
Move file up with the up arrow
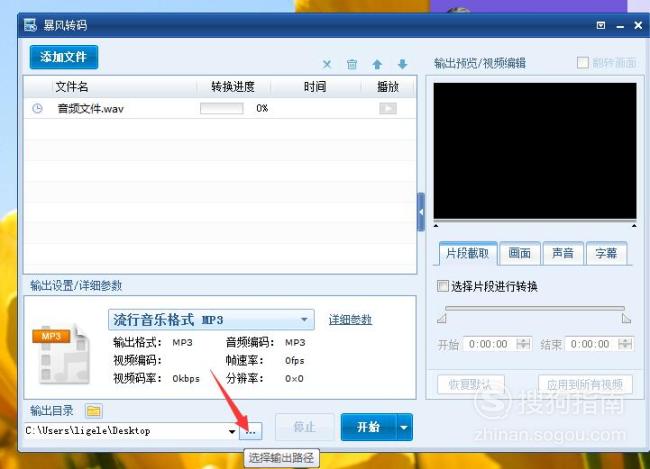coord(377,64)
